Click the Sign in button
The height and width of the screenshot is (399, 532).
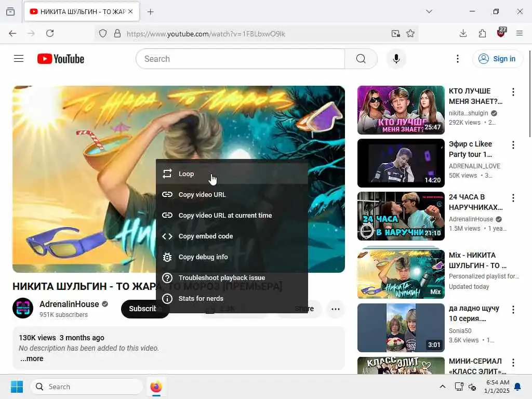pyautogui.click(x=497, y=59)
